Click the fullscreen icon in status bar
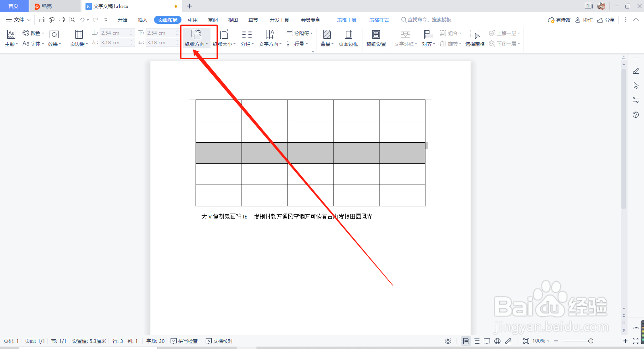Viewport: 644px width, 349px height. 636,341
